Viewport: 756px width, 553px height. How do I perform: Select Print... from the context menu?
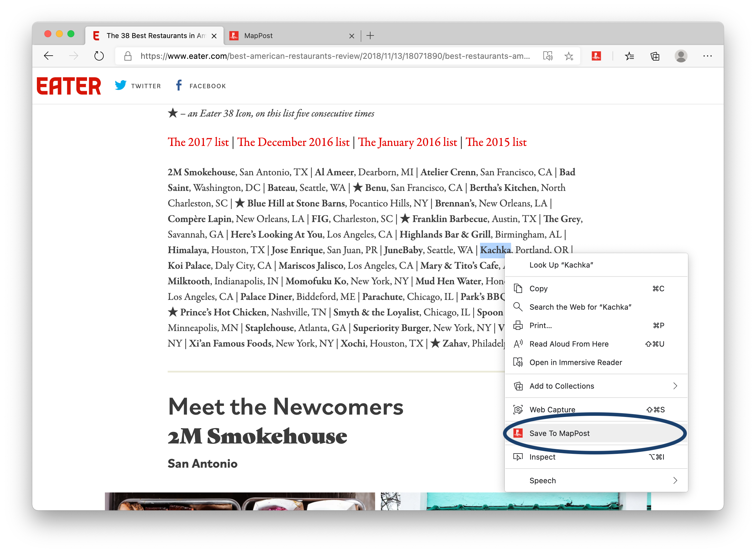tap(596, 326)
